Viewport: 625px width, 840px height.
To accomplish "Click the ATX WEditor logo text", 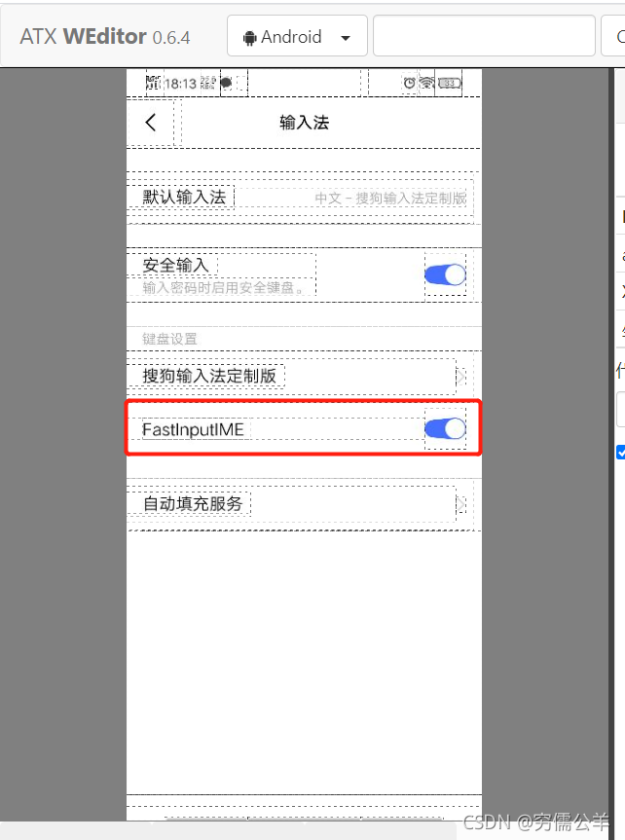I will pyautogui.click(x=105, y=36).
